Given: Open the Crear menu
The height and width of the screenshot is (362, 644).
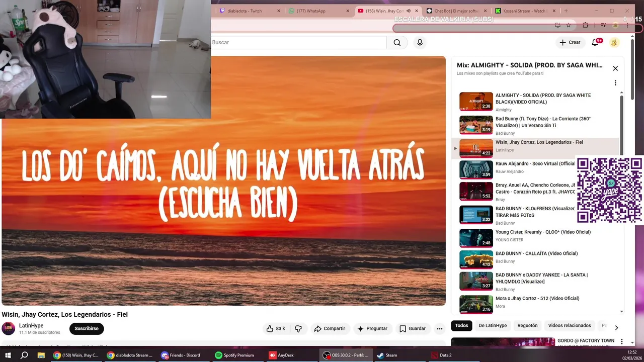Looking at the screenshot, I should (x=570, y=43).
